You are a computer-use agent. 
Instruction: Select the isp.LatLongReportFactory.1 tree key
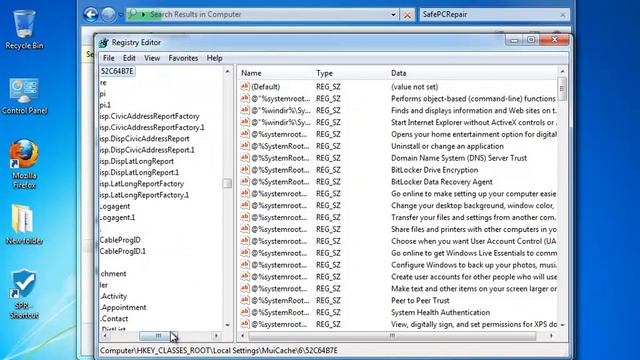144,195
